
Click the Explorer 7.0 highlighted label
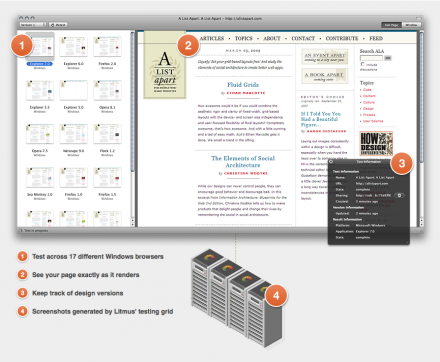click(40, 64)
